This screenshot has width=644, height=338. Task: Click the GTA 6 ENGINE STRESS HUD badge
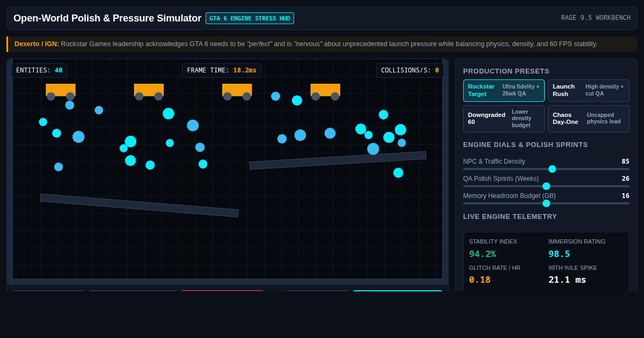250,18
